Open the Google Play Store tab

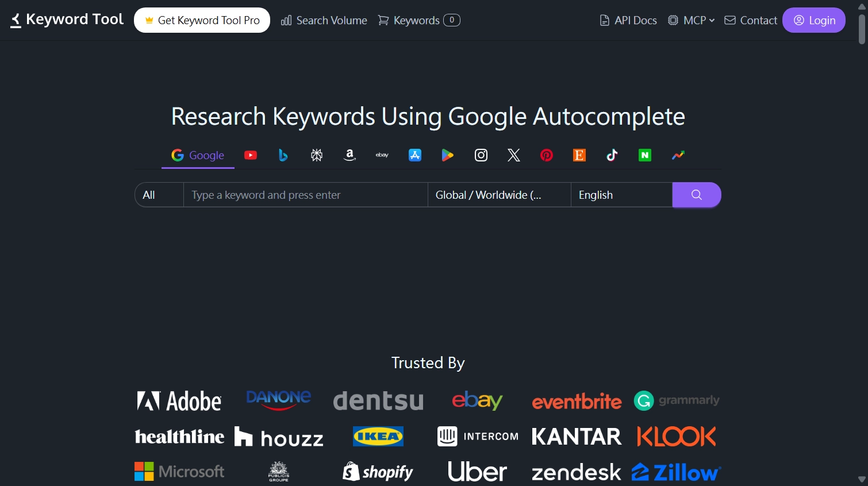pos(448,155)
